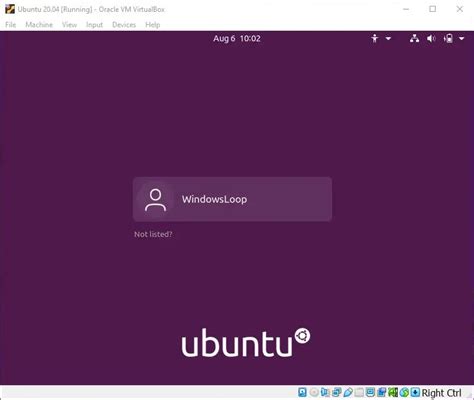Maximize the VirtualBox window

[433, 9]
